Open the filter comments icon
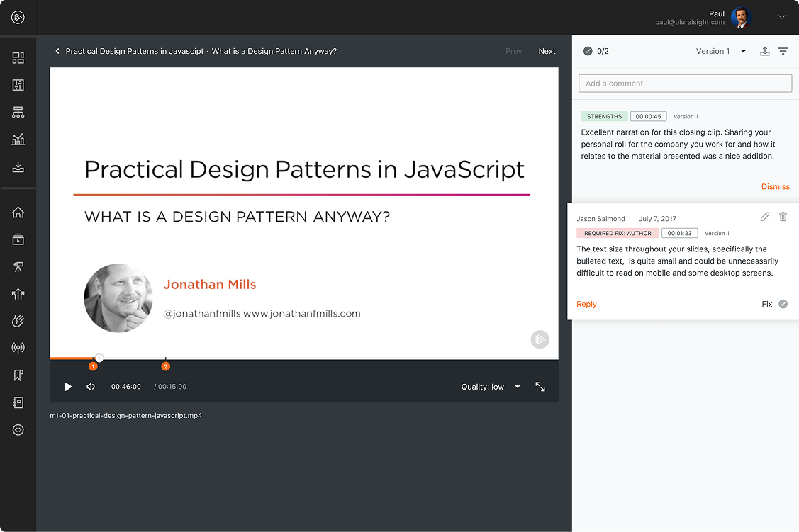Viewport: 799px width, 532px height. point(783,51)
